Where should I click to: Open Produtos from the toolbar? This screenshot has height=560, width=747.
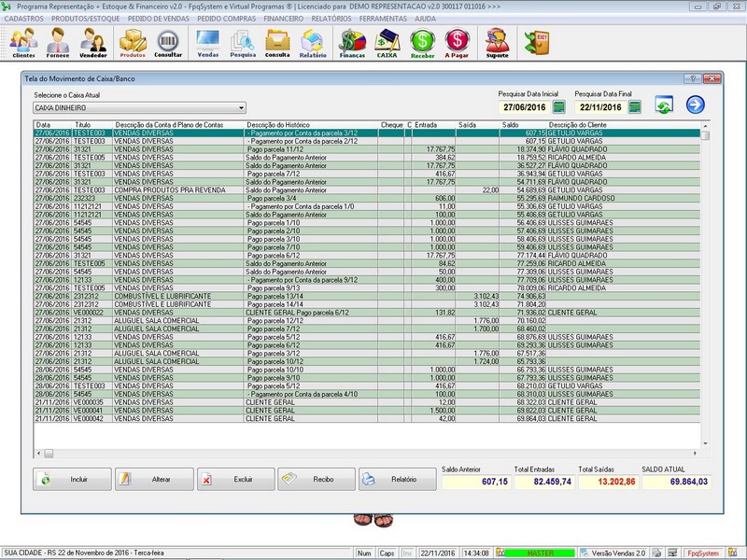point(133,43)
